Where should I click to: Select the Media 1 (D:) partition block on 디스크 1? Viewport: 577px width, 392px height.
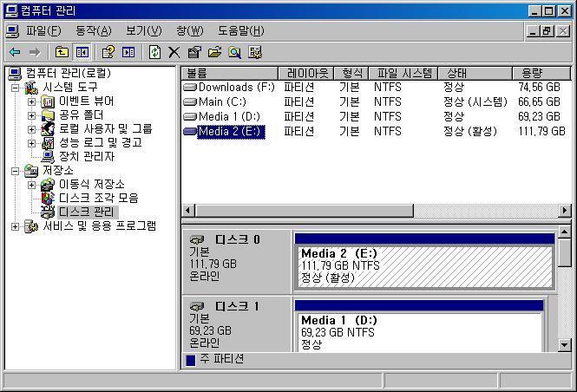(x=419, y=326)
